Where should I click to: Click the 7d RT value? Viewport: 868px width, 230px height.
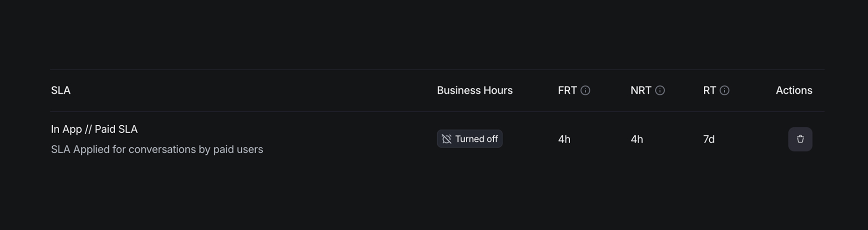click(x=709, y=139)
